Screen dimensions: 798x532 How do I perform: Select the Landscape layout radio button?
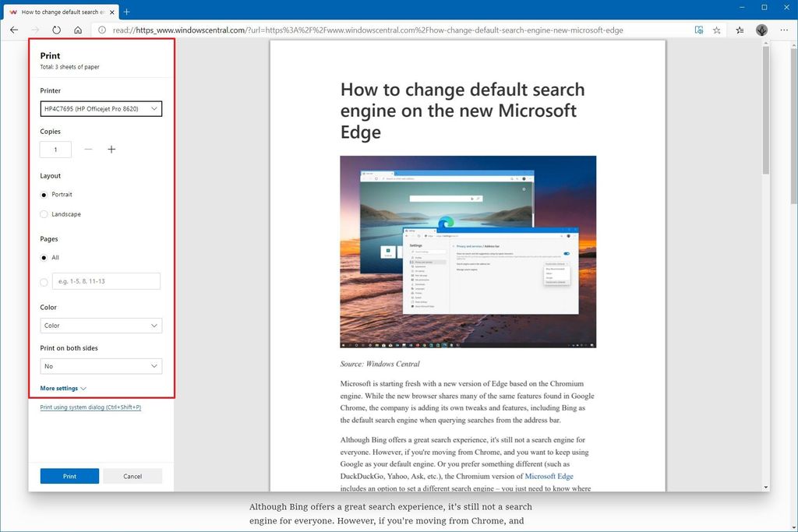pos(44,214)
